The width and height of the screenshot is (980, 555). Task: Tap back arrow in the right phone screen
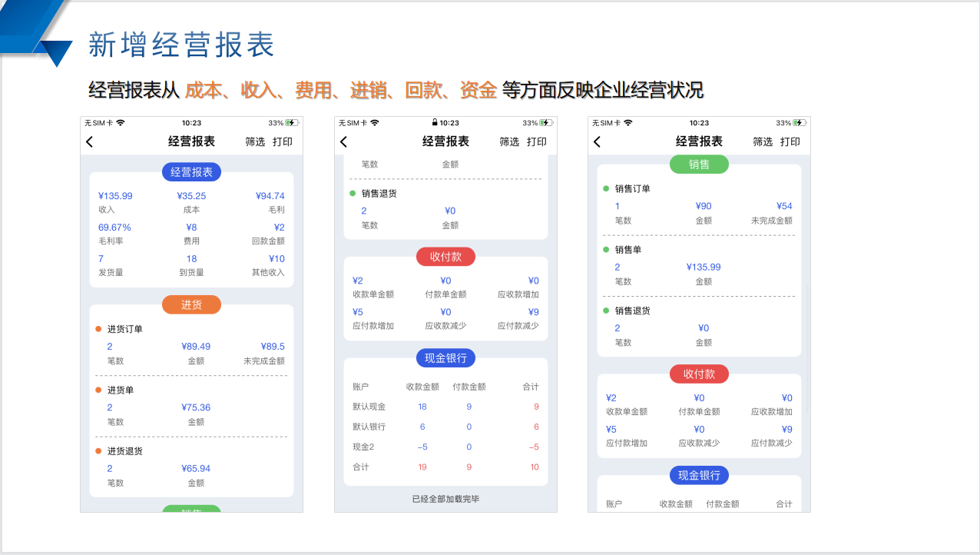coord(597,141)
